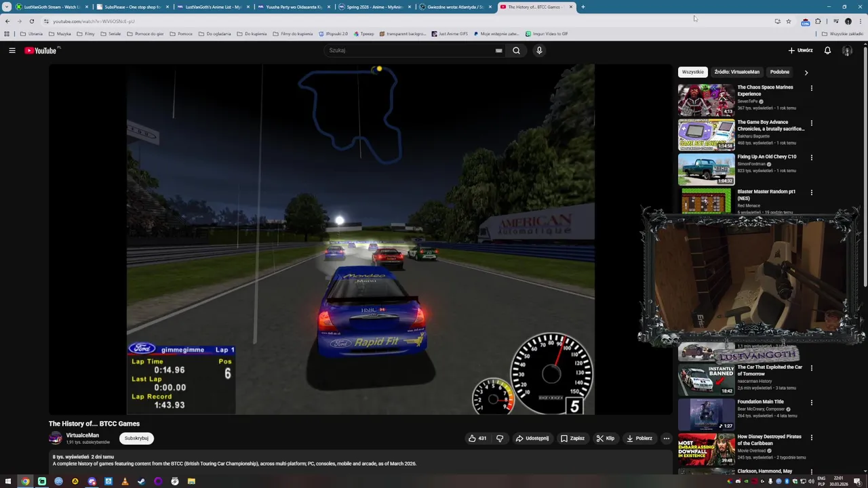This screenshot has height=488, width=868.
Task: Subscribe with the Subskrybuj button
Action: point(136,439)
